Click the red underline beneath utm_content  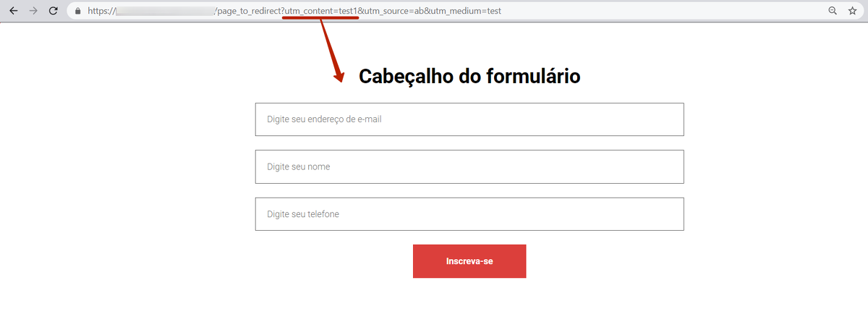[x=320, y=19]
